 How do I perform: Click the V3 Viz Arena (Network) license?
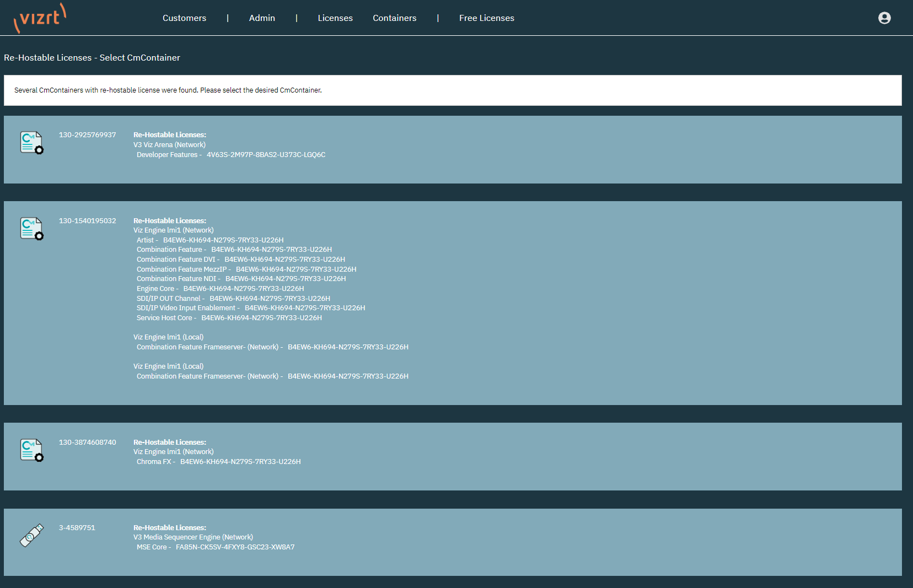169,145
